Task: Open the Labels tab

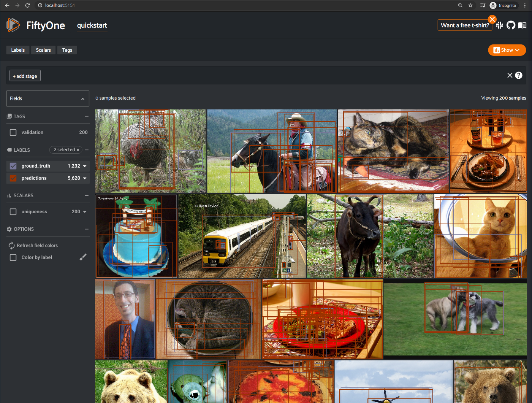Action: (18, 50)
